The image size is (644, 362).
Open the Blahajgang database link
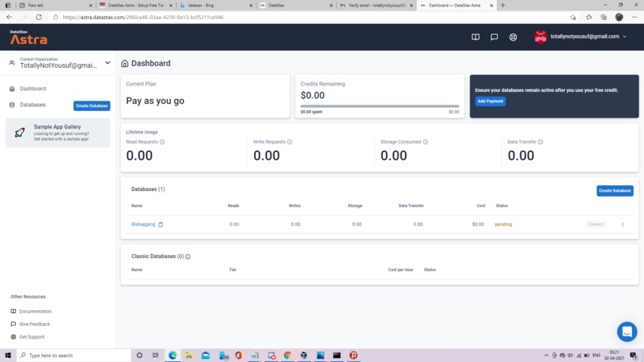pos(143,225)
